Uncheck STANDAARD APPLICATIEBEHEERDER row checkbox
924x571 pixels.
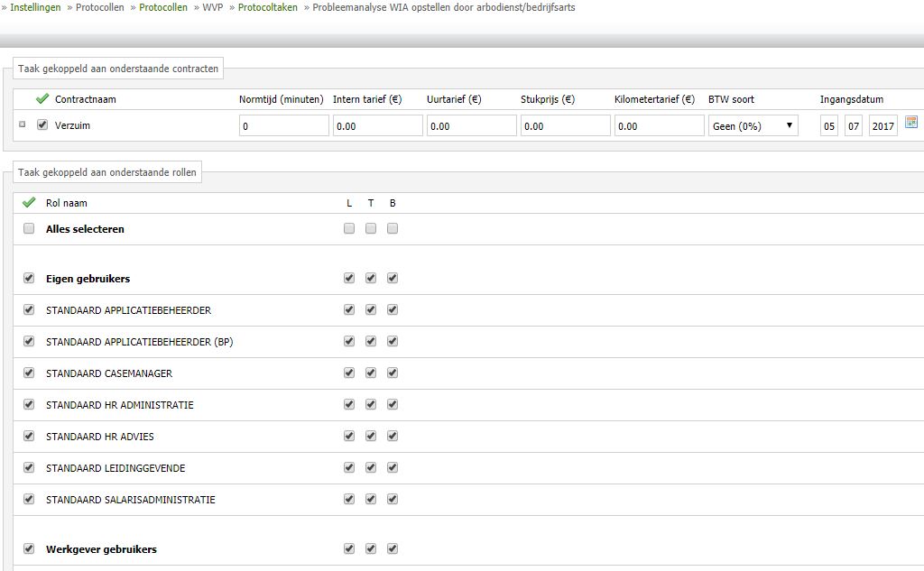(29, 309)
